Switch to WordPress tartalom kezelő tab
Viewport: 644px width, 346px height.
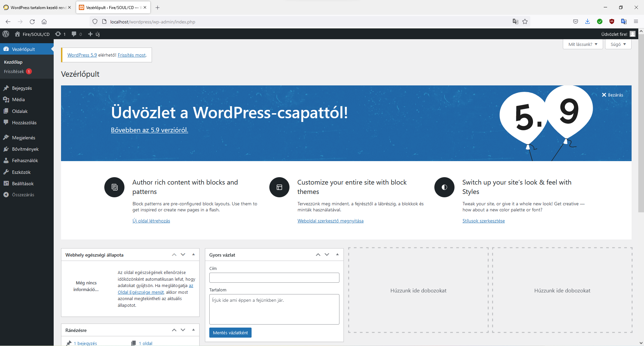point(37,7)
